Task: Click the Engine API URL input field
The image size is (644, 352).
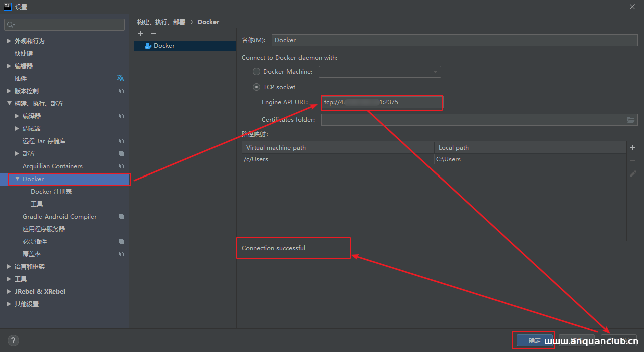Action: tap(381, 102)
